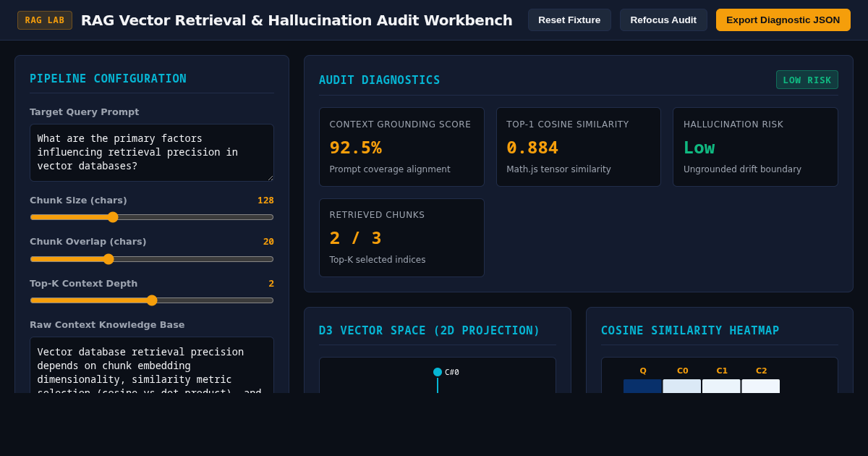Adjust the Chunk Size slider
The image size is (868, 456).
tap(152, 217)
